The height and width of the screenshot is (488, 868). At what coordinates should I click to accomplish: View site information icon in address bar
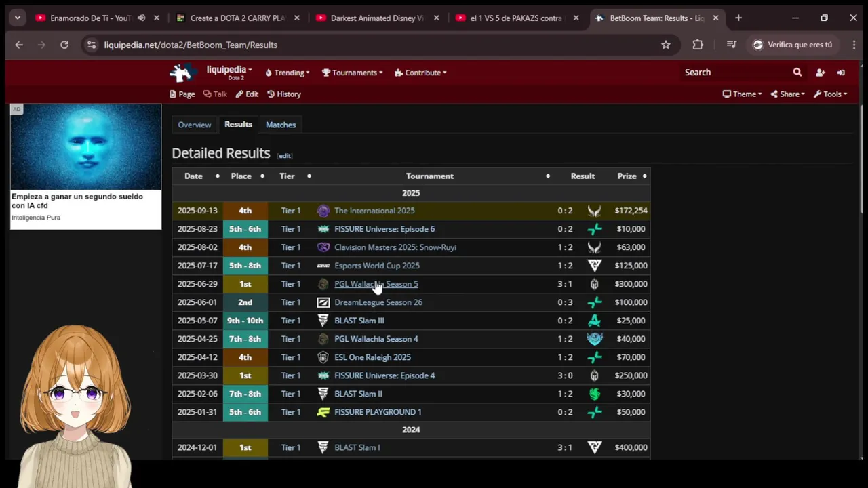[92, 45]
